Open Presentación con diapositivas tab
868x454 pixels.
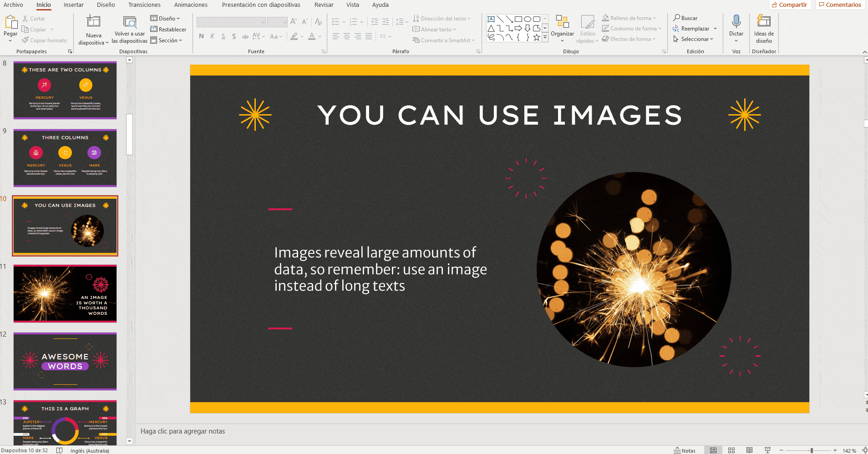point(261,5)
